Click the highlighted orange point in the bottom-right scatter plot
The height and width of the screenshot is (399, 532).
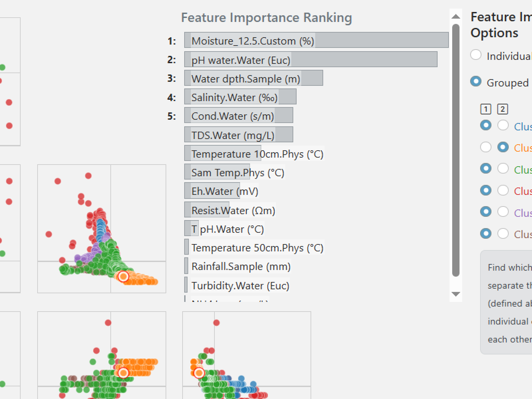[199, 373]
